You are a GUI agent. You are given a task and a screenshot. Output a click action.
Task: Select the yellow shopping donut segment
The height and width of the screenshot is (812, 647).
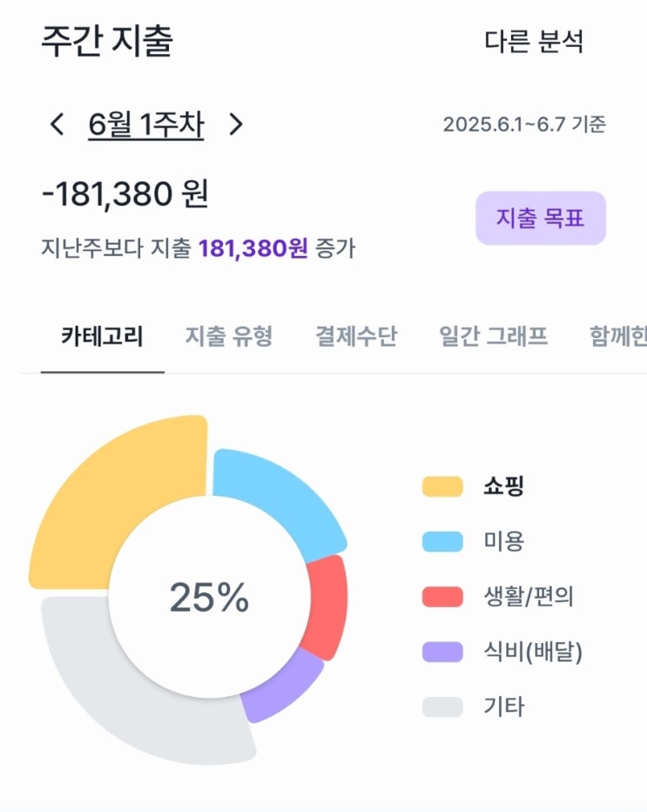(x=122, y=488)
